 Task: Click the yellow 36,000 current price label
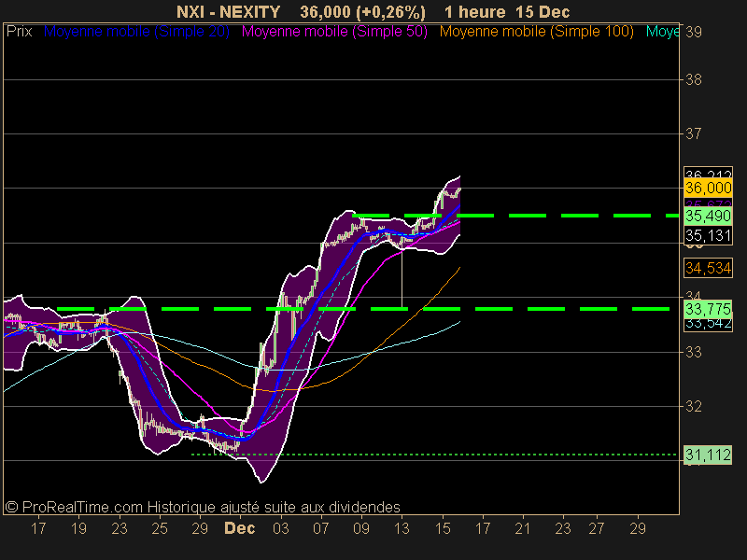708,188
